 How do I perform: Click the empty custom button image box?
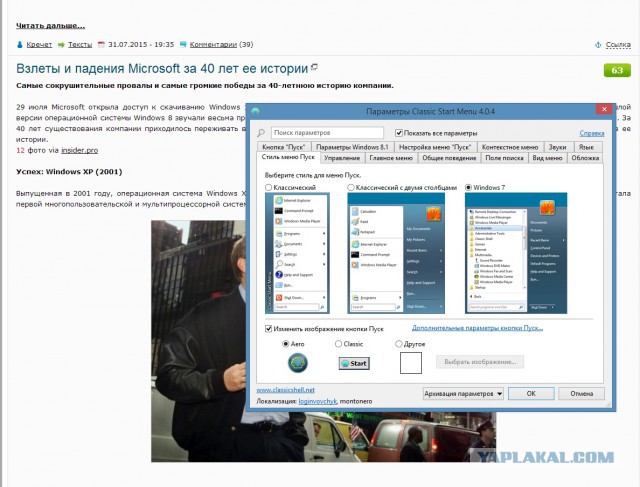[x=411, y=363]
